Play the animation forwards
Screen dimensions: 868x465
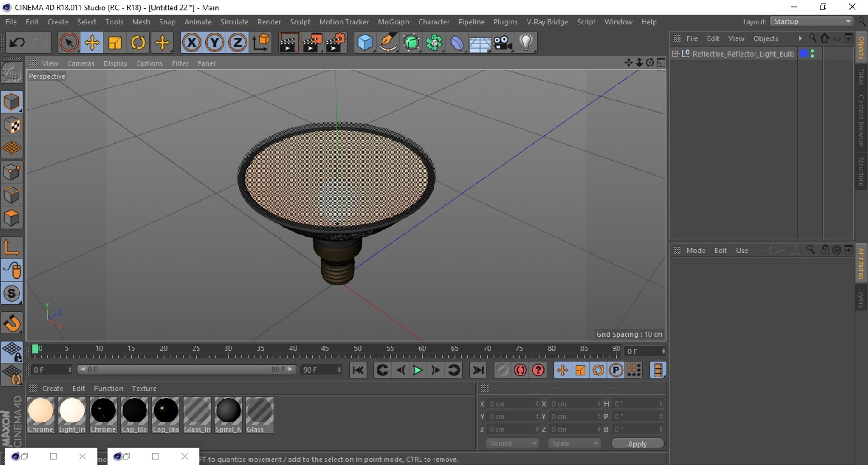tap(418, 370)
